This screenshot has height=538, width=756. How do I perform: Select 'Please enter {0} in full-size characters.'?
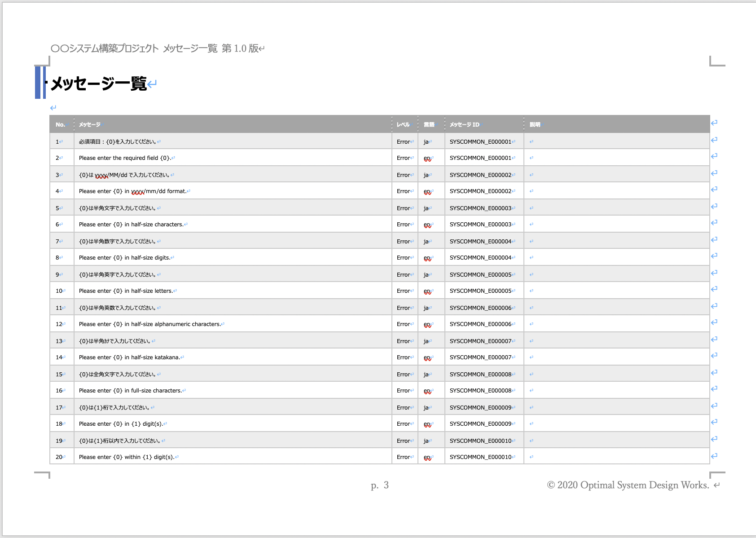[131, 391]
